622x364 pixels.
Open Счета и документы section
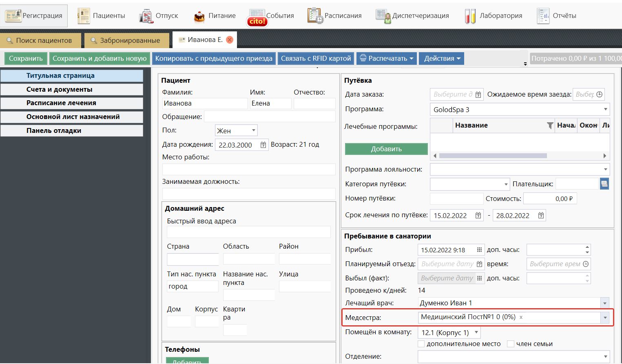(x=72, y=89)
